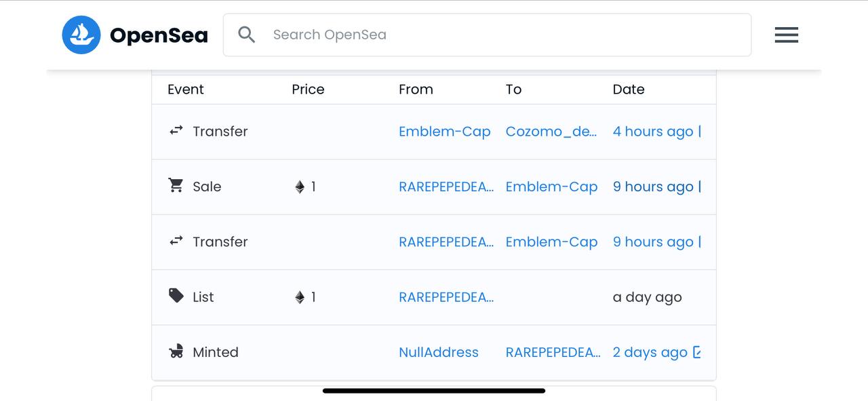Click the price tag List icon
Image resolution: width=868 pixels, height=401 pixels.
click(x=176, y=296)
